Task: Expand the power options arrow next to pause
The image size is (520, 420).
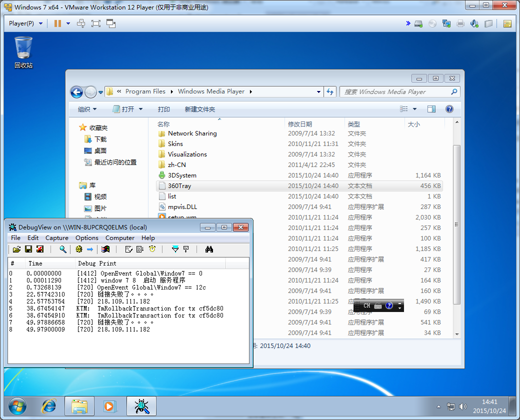Action: [x=68, y=23]
